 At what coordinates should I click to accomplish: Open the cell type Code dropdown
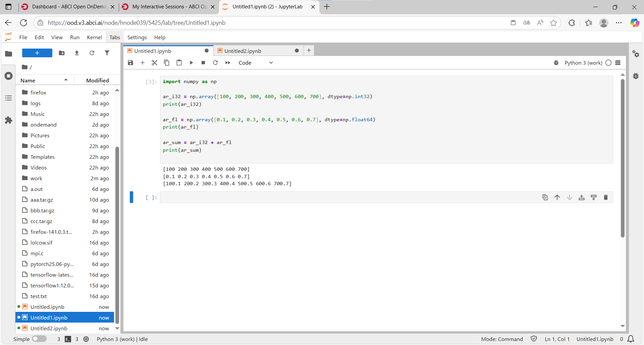[256, 63]
